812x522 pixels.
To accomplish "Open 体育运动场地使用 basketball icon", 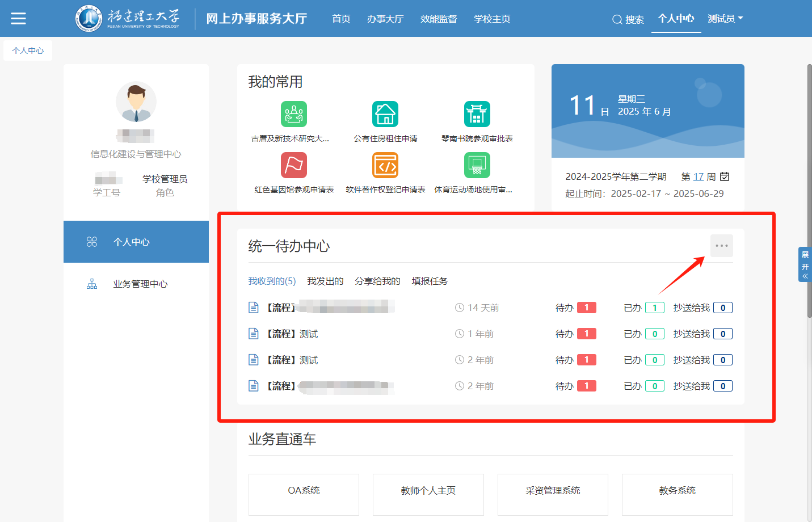I will click(477, 165).
